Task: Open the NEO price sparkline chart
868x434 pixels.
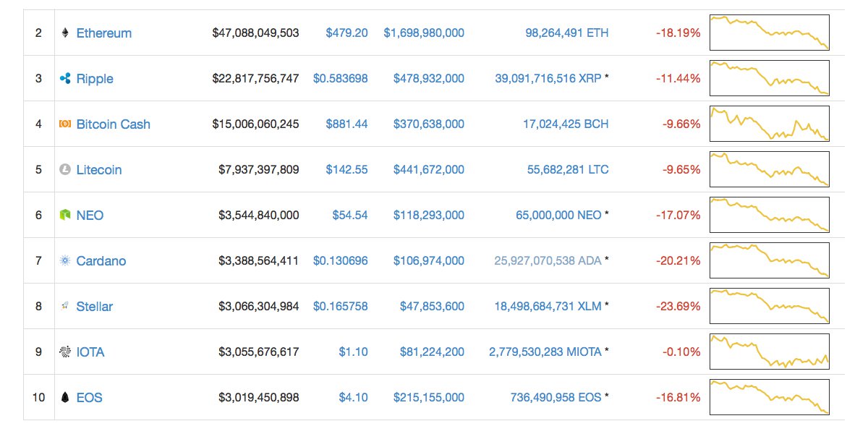Action: 770,215
